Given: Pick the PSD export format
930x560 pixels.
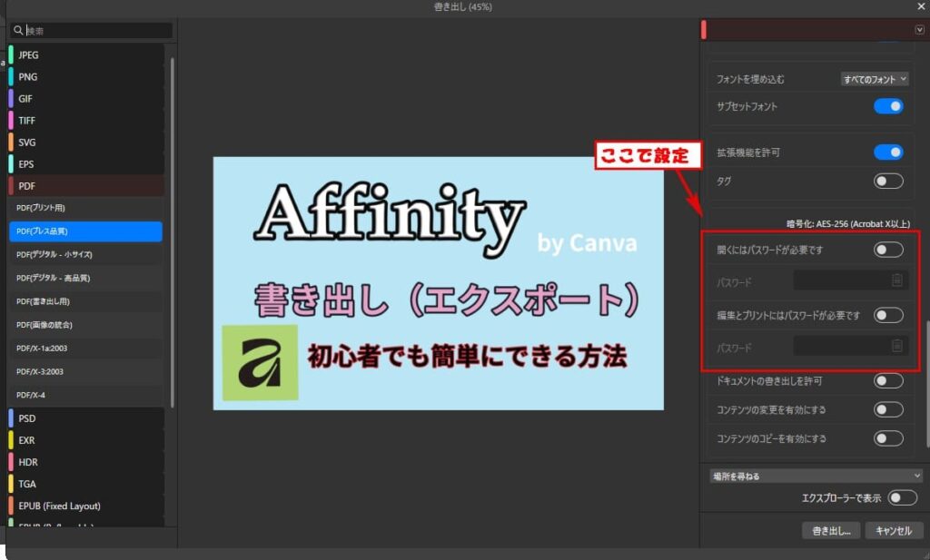Looking at the screenshot, I should pyautogui.click(x=27, y=418).
